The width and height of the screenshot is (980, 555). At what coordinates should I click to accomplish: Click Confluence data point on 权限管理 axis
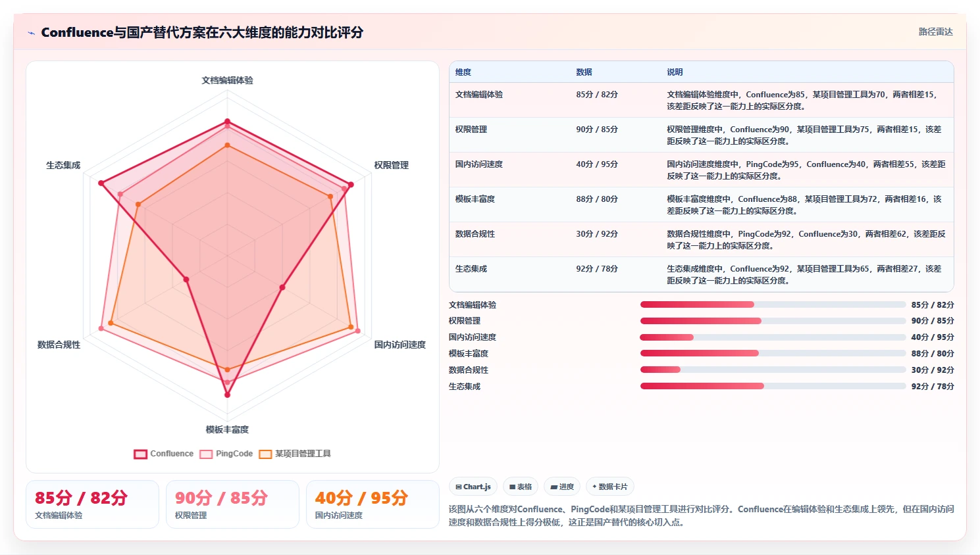351,185
